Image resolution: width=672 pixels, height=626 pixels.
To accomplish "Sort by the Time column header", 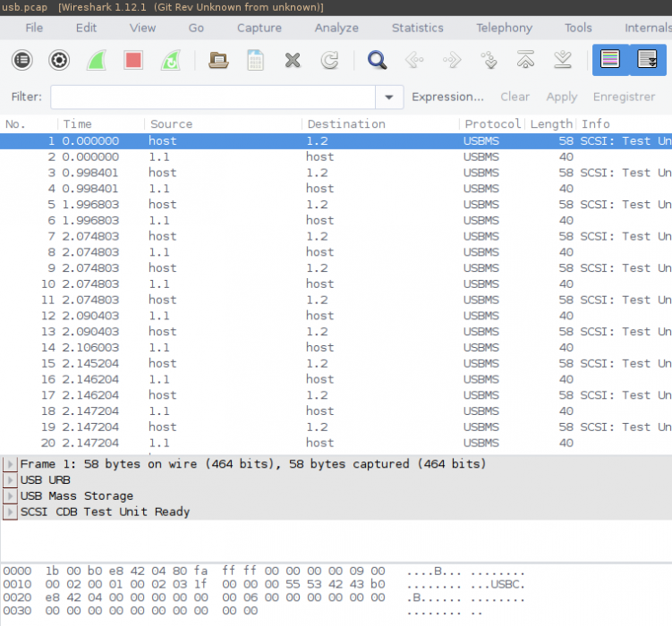I will (x=101, y=124).
